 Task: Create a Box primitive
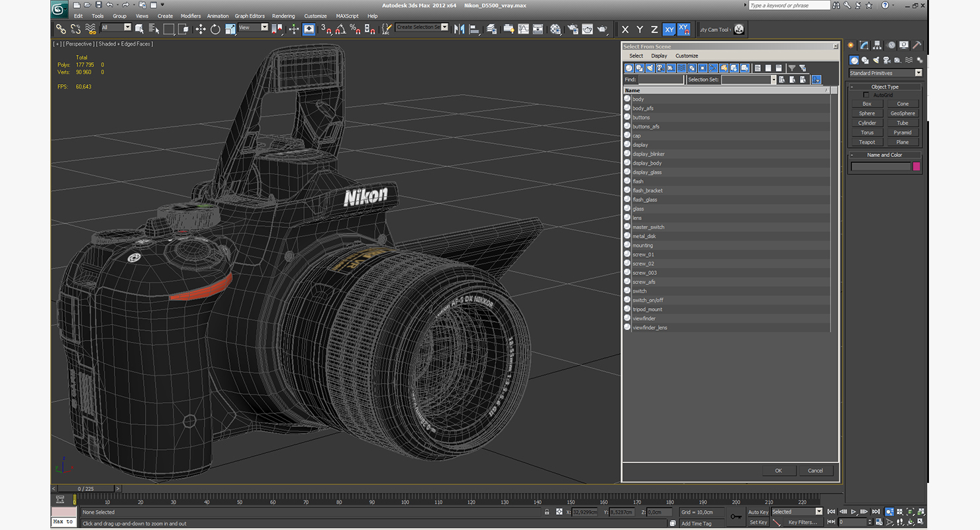pyautogui.click(x=867, y=104)
